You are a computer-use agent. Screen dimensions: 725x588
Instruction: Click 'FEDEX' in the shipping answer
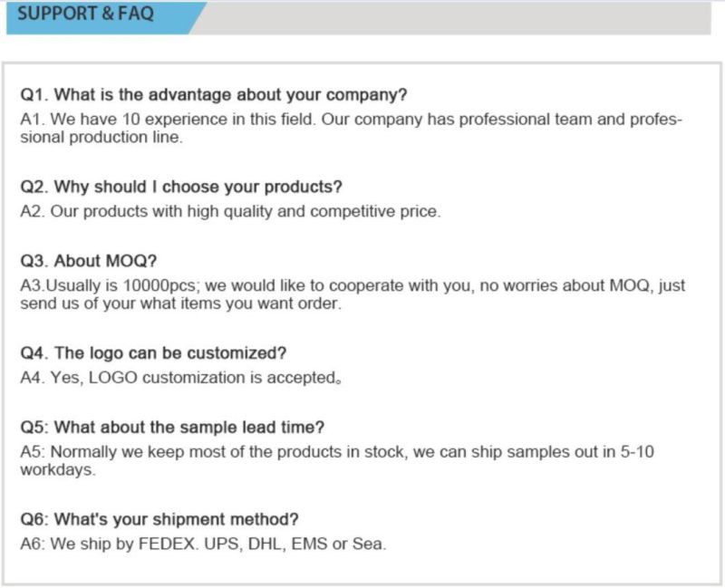pos(169,545)
